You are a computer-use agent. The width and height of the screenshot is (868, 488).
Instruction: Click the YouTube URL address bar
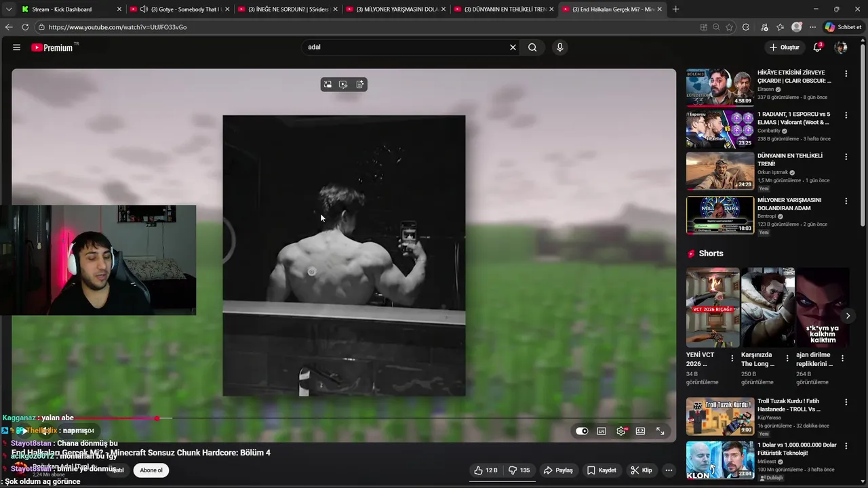tap(366, 27)
